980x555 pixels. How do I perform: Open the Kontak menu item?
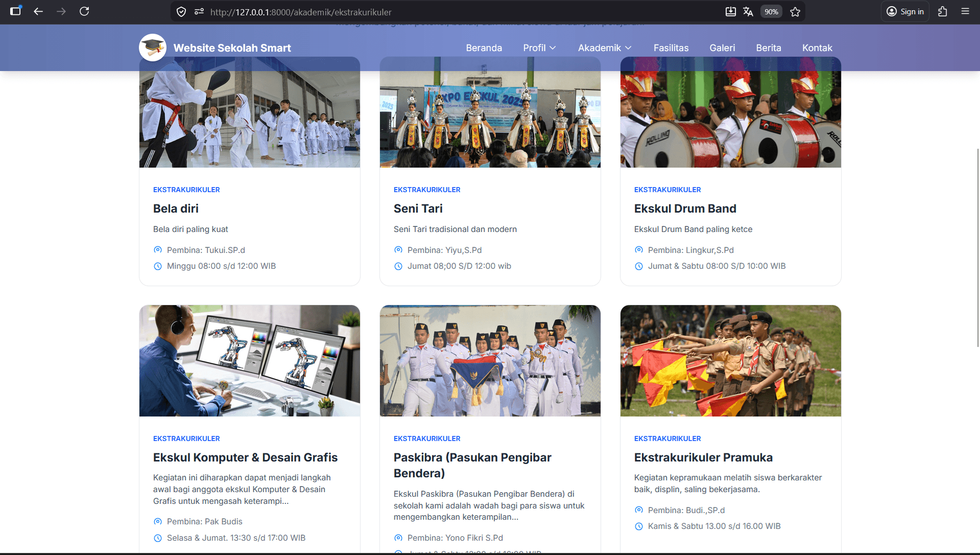(817, 48)
